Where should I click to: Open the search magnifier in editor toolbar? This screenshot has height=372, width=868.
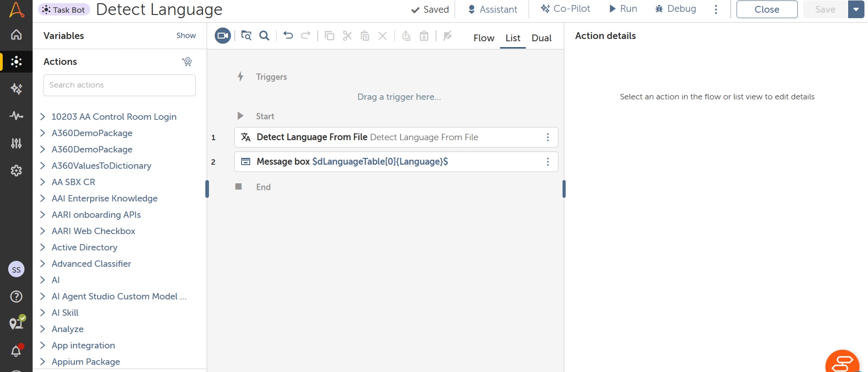coord(264,35)
